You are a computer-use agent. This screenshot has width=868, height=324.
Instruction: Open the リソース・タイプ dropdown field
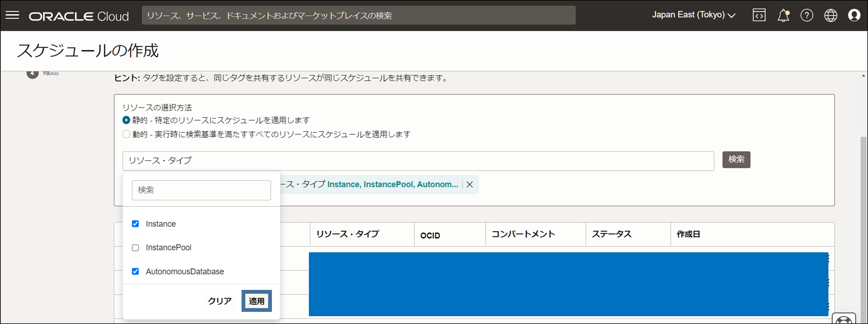(418, 160)
